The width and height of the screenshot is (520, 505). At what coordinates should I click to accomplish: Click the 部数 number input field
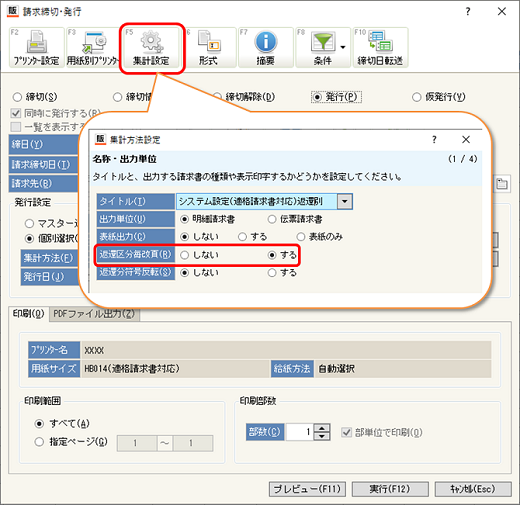(299, 432)
